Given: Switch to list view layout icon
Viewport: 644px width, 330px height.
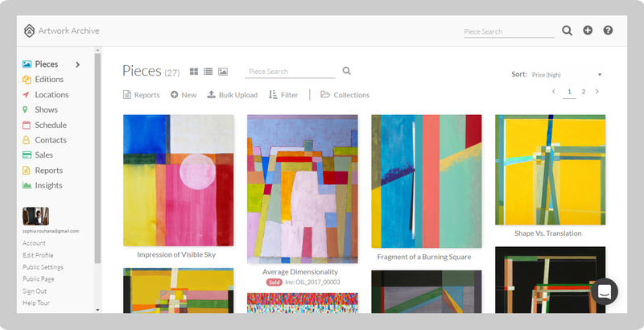Looking at the screenshot, I should 208,72.
